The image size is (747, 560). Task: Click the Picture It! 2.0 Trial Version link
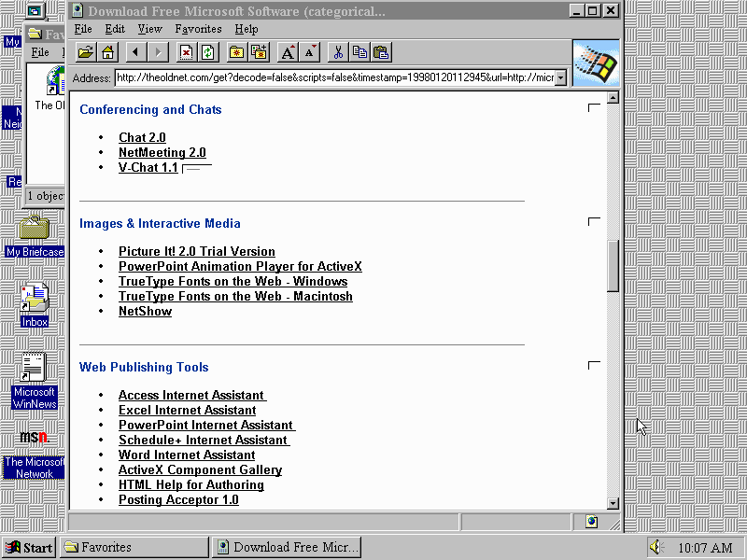(x=196, y=252)
